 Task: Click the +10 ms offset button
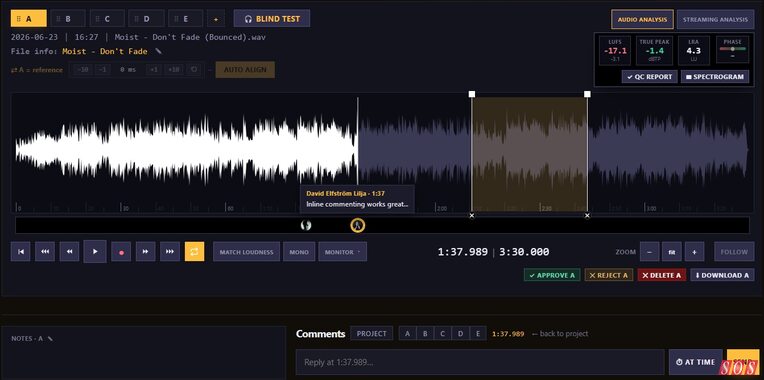tap(174, 70)
